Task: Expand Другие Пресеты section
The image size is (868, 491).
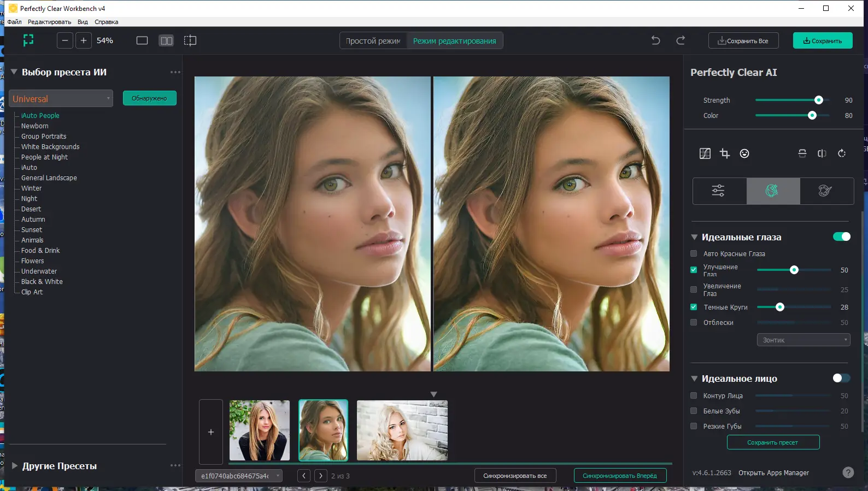Action: pos(14,465)
